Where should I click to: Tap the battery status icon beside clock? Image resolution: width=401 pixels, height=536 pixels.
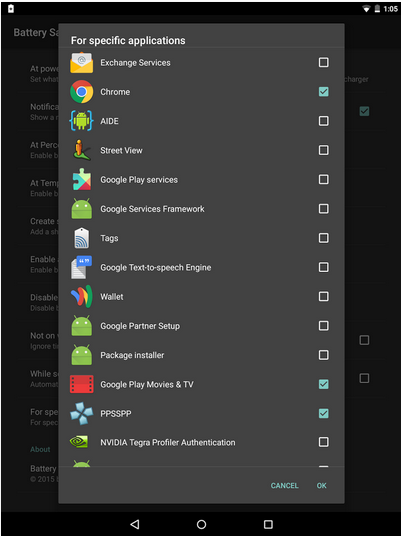[x=377, y=9]
